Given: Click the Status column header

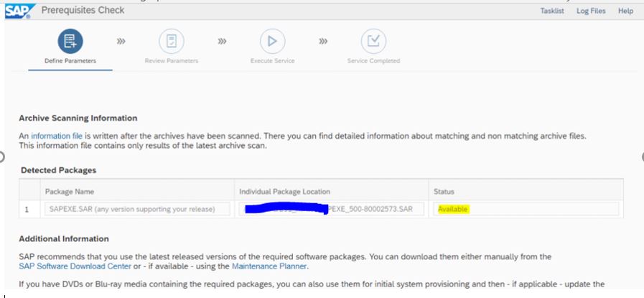Looking at the screenshot, I should (x=444, y=192).
